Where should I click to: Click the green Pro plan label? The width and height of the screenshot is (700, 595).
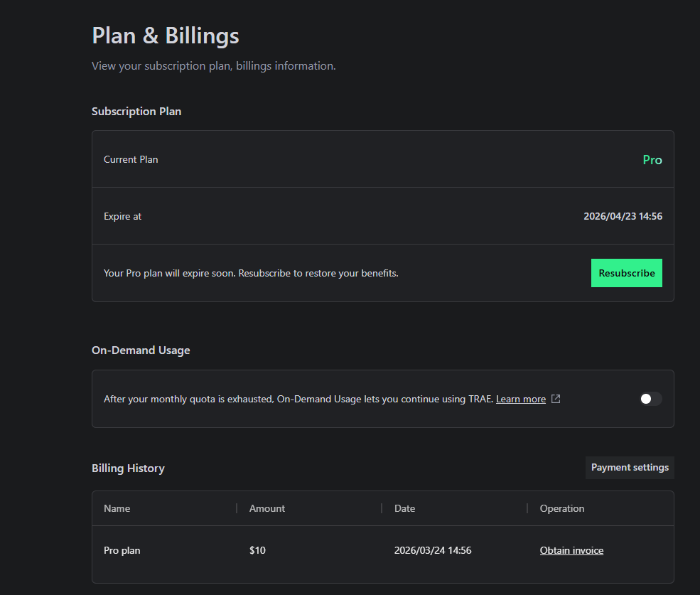[x=652, y=160]
